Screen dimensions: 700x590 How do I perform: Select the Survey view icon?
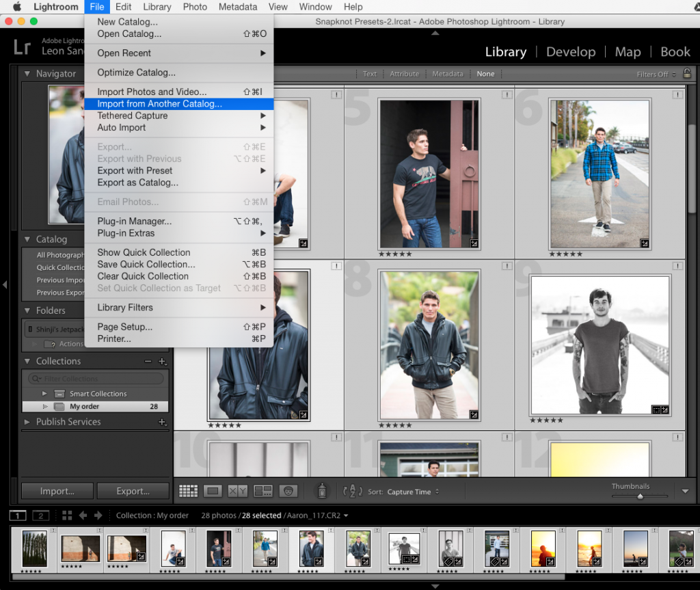[x=262, y=490]
